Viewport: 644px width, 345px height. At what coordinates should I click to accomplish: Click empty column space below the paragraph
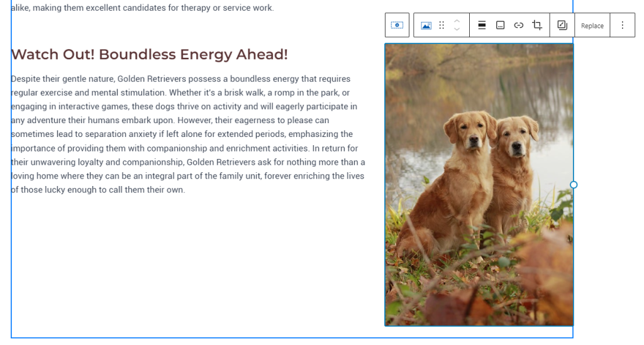point(189,264)
